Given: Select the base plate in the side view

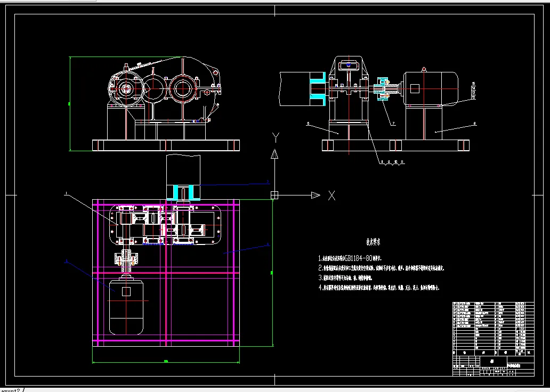Looking at the screenshot, I should click(x=395, y=145).
